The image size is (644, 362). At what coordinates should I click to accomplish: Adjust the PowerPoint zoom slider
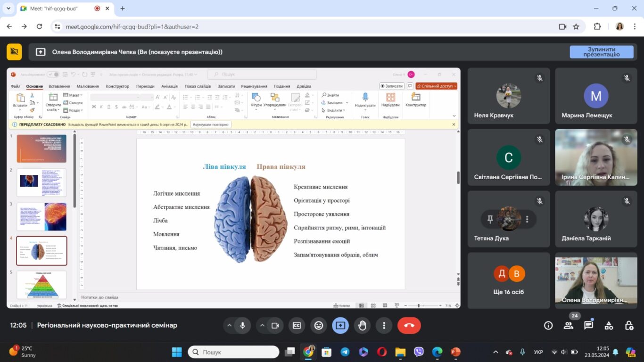click(419, 305)
